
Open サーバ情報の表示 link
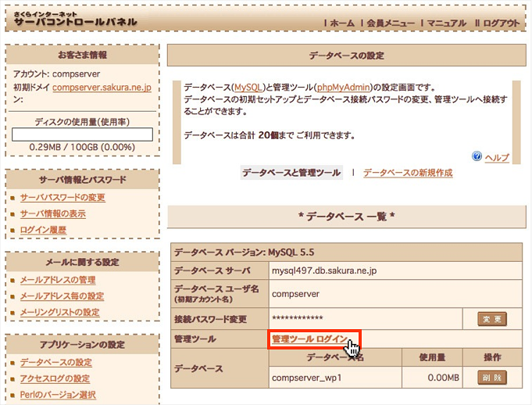[x=53, y=213]
